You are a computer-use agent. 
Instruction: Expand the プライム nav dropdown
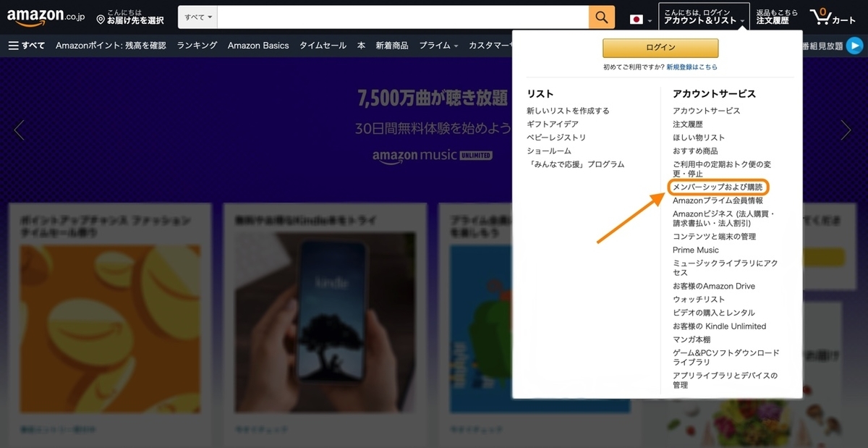click(x=438, y=46)
